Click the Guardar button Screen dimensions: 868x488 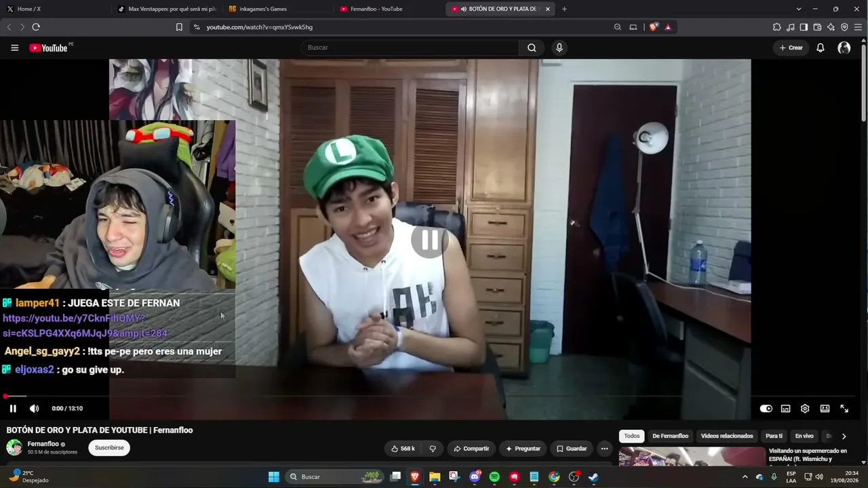pyautogui.click(x=572, y=449)
